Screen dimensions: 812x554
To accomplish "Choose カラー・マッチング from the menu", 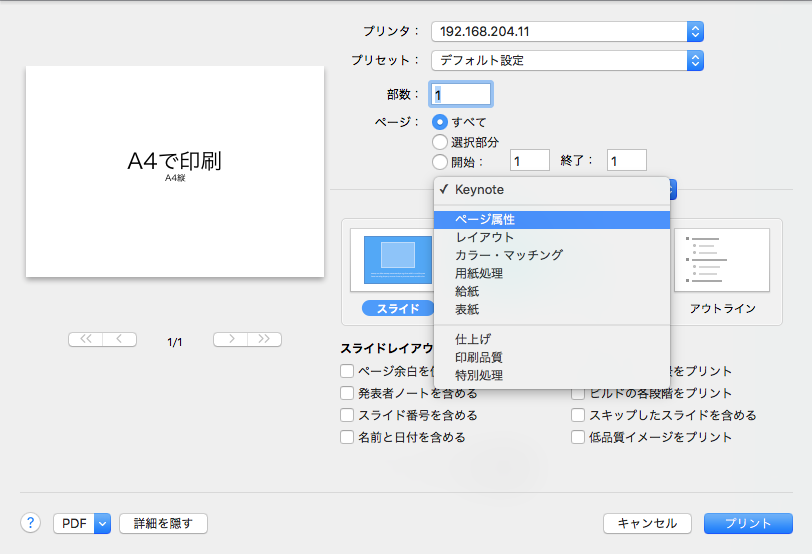I will [x=508, y=255].
